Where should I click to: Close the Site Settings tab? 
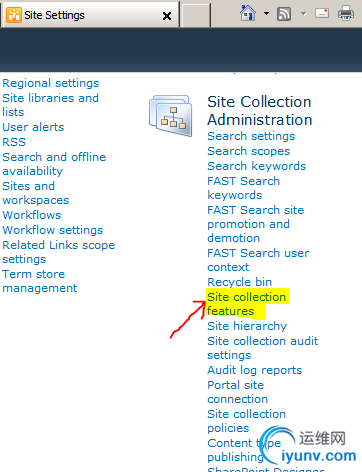167,16
